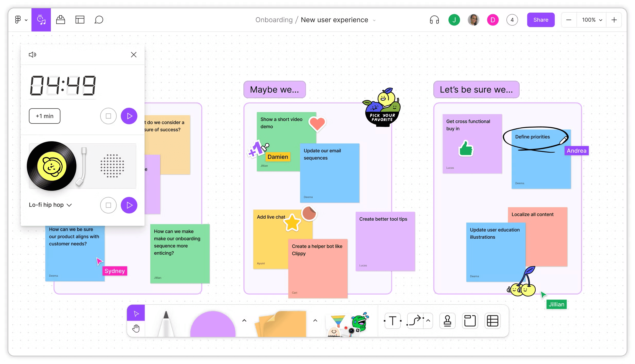
Task: Select the connector line tool
Action: click(415, 321)
